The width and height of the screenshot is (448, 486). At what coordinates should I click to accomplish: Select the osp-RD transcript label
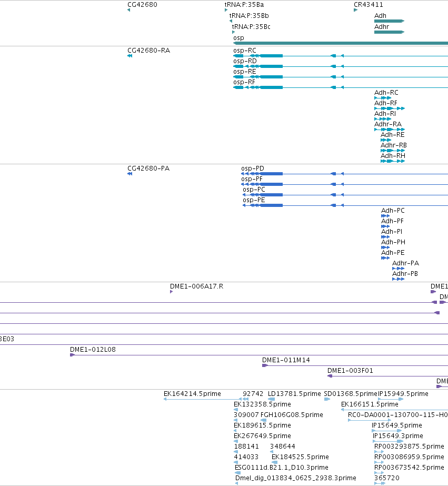pyautogui.click(x=245, y=61)
